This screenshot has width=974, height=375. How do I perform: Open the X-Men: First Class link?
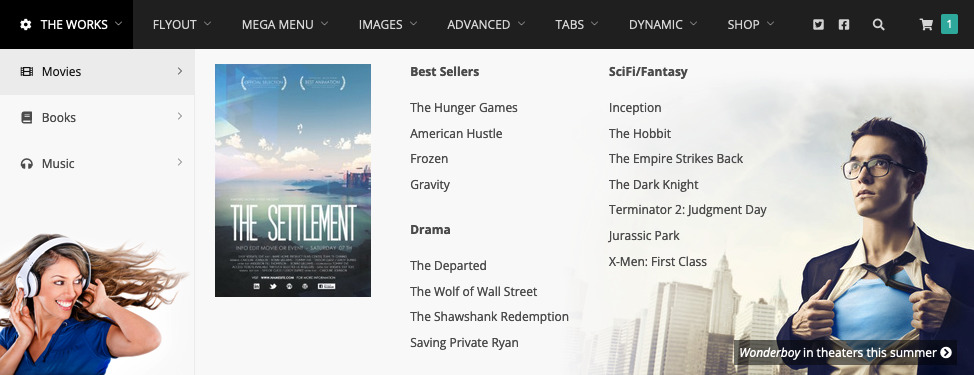click(x=658, y=261)
